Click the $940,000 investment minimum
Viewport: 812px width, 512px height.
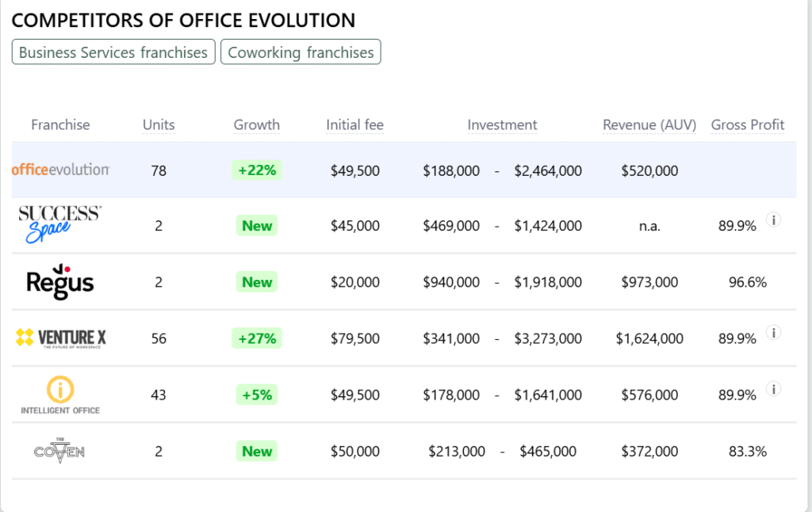point(451,282)
